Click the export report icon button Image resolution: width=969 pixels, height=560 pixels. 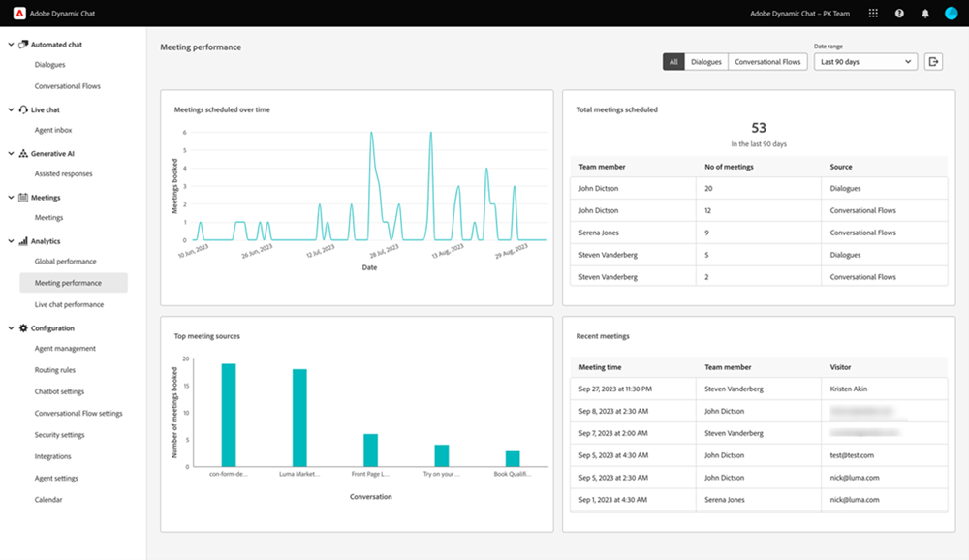(x=933, y=62)
